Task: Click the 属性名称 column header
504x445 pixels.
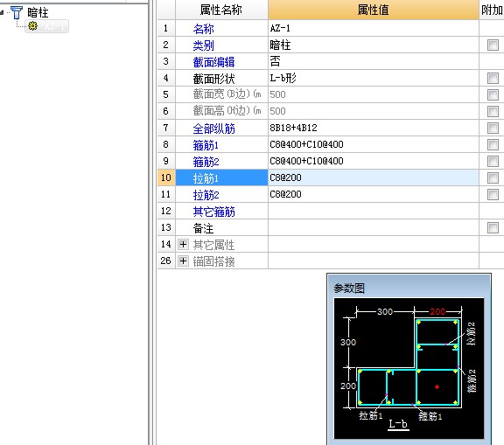Action: tap(221, 10)
